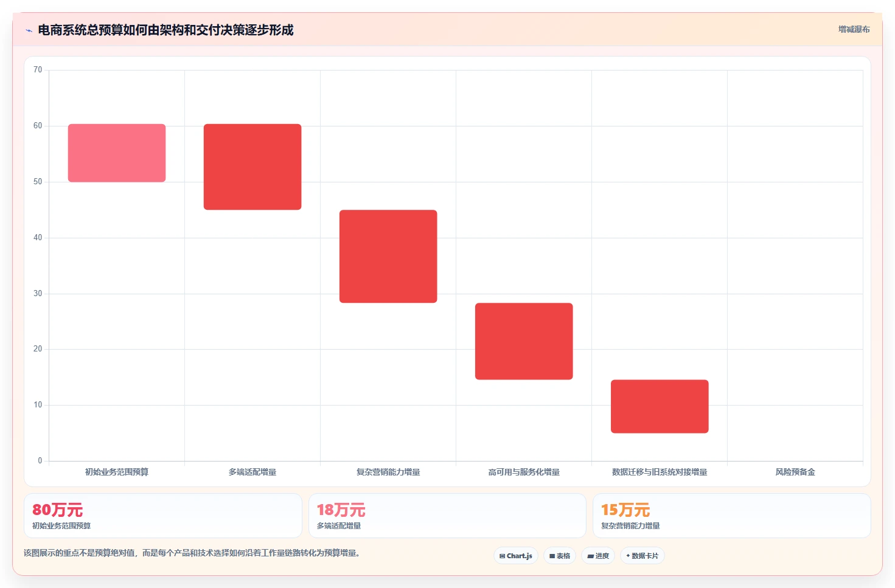The width and height of the screenshot is (895, 588).
Task: Click the footer note starting 该图展示的重点
Action: [192, 553]
